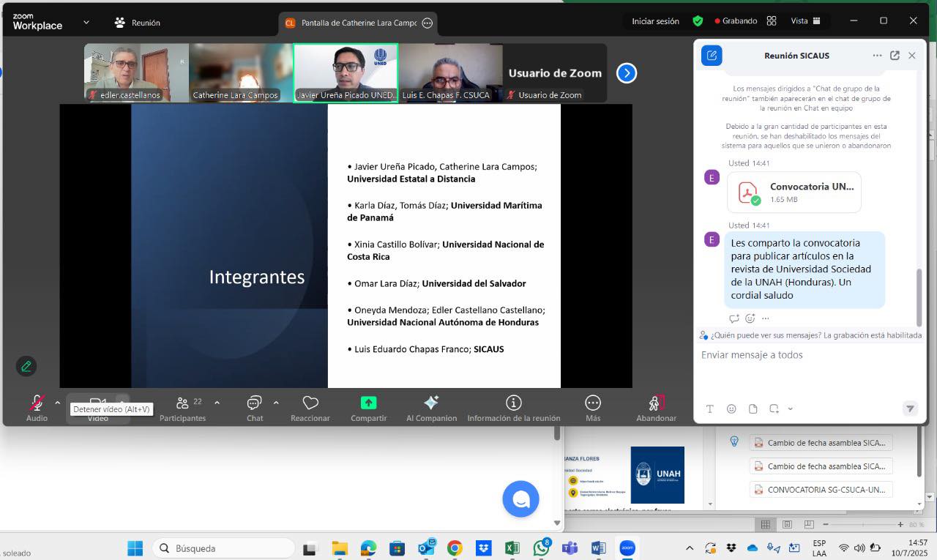Open the Convocatoria UN... PDF attachment
The width and height of the screenshot is (937, 560).
click(x=794, y=193)
